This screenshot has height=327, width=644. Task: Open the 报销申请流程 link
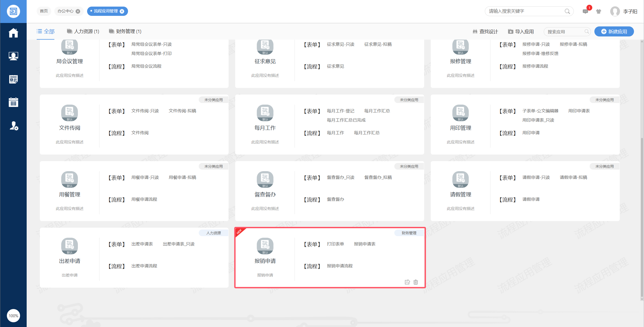pyautogui.click(x=340, y=266)
